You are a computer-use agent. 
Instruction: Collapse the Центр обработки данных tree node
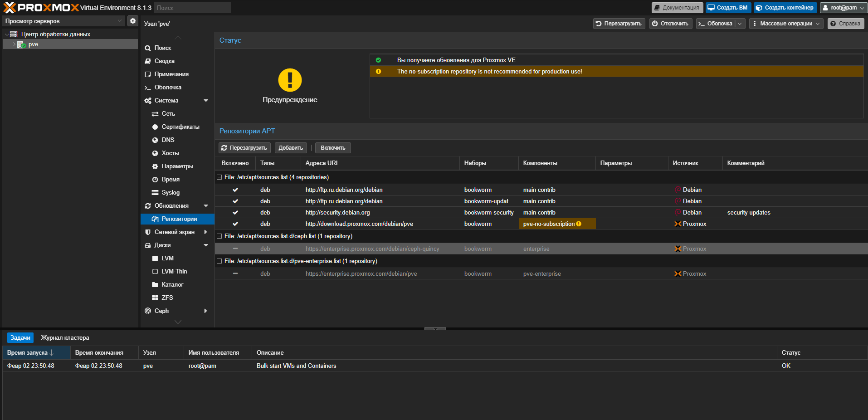7,34
